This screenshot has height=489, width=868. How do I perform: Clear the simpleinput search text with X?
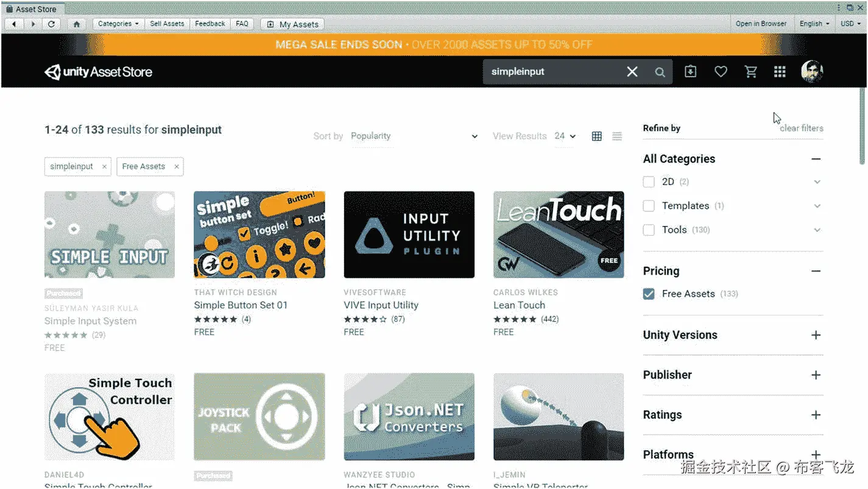click(x=632, y=72)
